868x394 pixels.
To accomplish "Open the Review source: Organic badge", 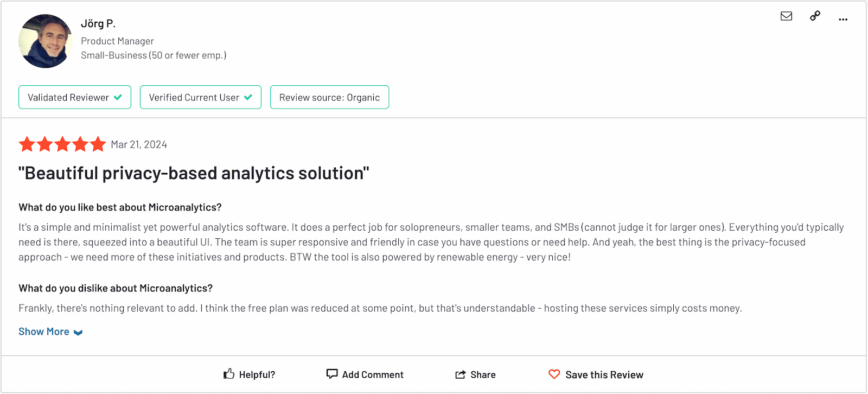I will (x=329, y=97).
